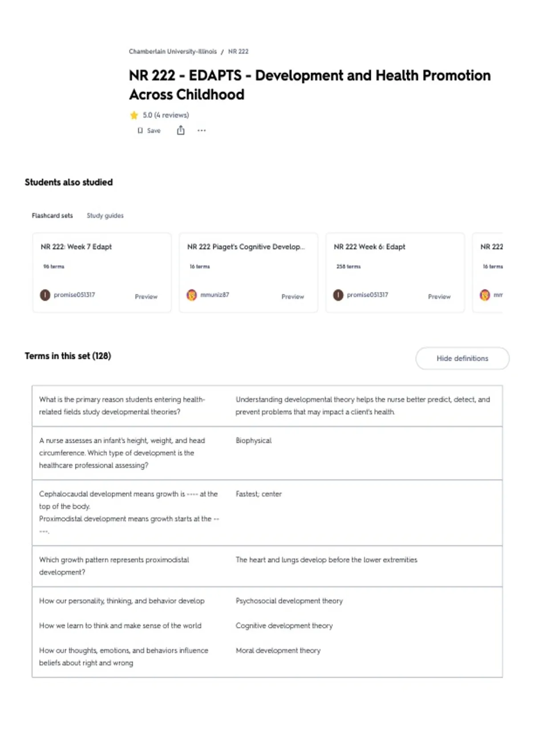The image size is (534, 756).
Task: Open the three-dots more options menu
Action: (x=202, y=131)
